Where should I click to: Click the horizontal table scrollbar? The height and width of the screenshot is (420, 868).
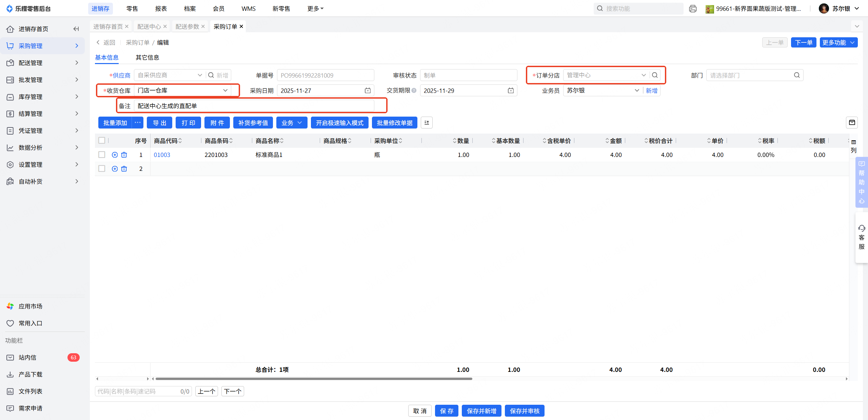(x=313, y=379)
